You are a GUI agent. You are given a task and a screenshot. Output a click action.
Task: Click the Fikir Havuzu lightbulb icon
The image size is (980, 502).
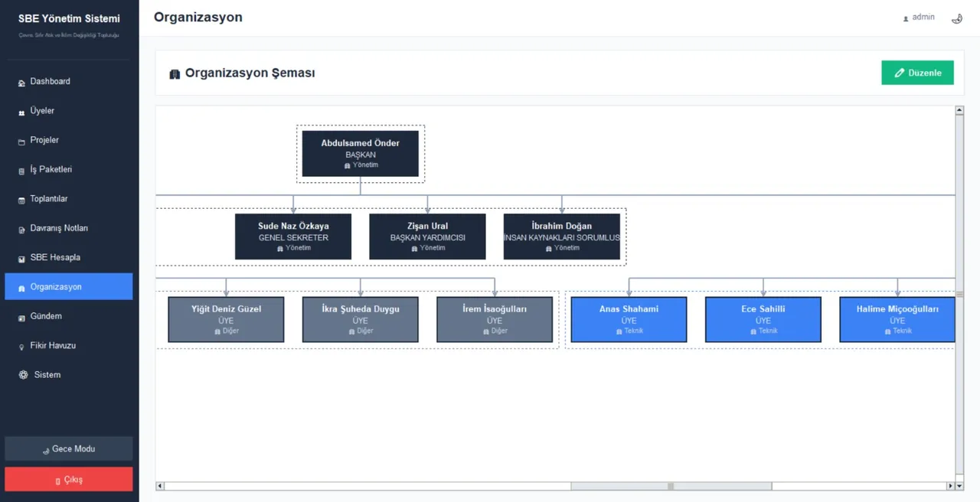[21, 347]
